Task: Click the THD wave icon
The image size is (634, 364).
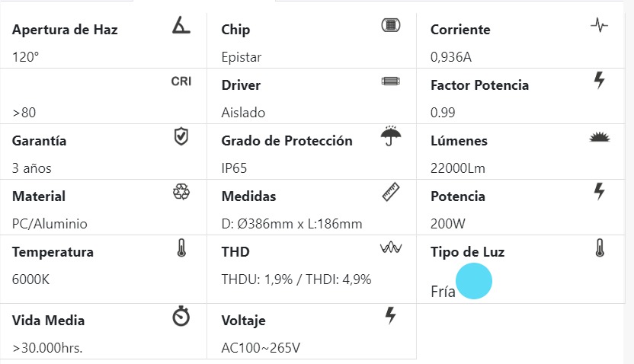Action: (390, 247)
